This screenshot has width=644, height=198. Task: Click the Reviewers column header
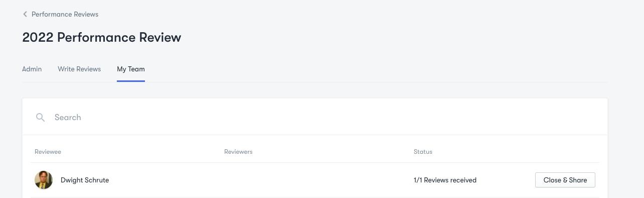(x=238, y=151)
